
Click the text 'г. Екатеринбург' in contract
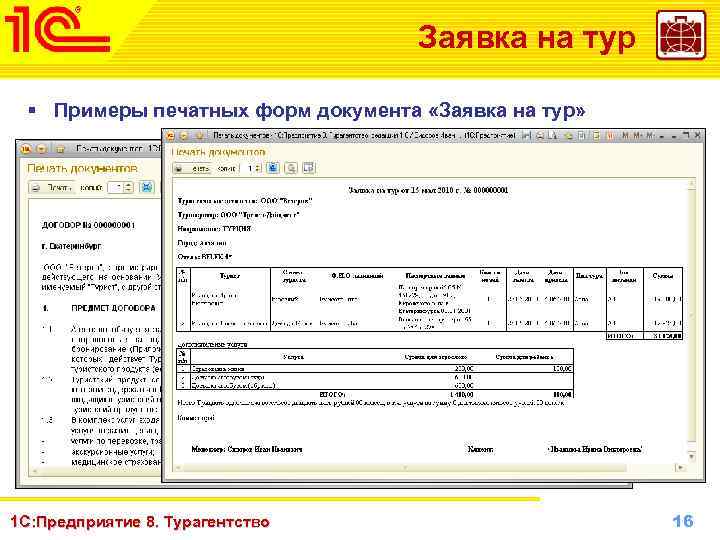[71, 246]
